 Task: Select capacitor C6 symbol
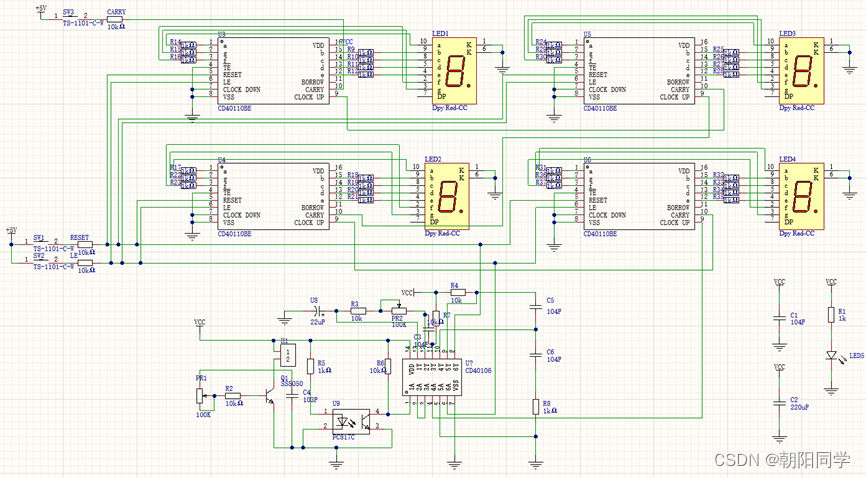pos(535,355)
